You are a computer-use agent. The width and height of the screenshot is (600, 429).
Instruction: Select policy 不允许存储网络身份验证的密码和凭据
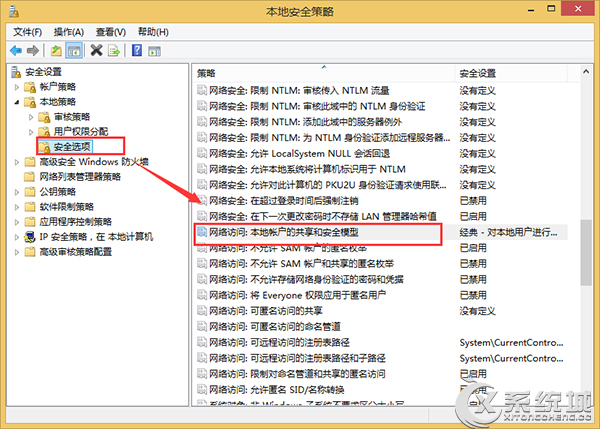pos(306,279)
